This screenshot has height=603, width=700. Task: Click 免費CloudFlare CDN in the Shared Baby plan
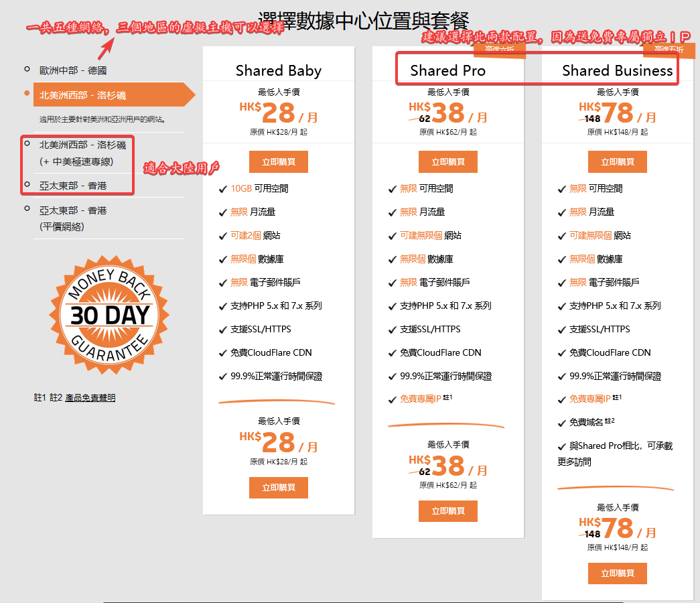click(271, 352)
